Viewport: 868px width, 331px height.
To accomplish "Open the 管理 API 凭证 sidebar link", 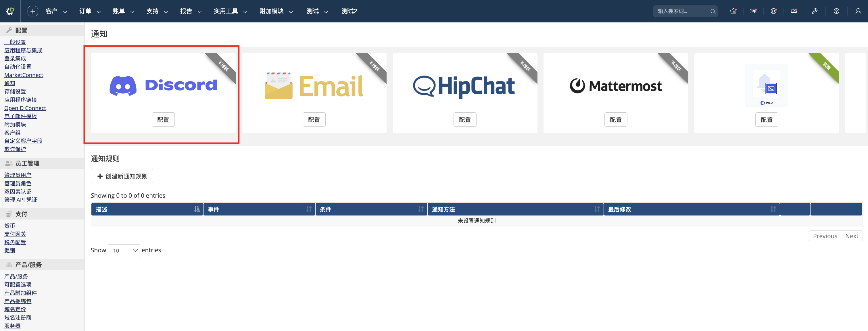I will click(x=21, y=200).
